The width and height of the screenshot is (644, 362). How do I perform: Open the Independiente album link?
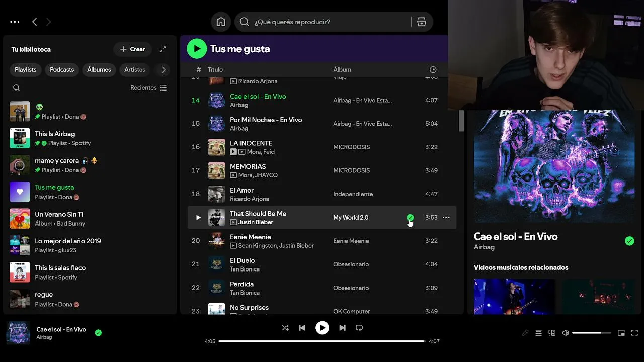353,194
